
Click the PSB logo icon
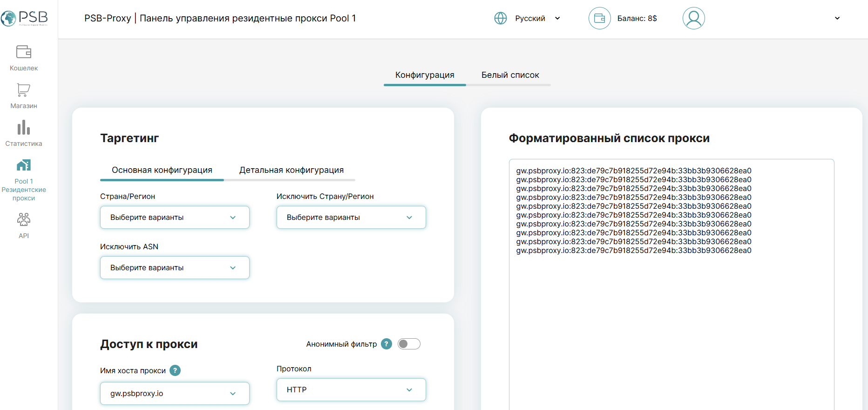(24, 18)
